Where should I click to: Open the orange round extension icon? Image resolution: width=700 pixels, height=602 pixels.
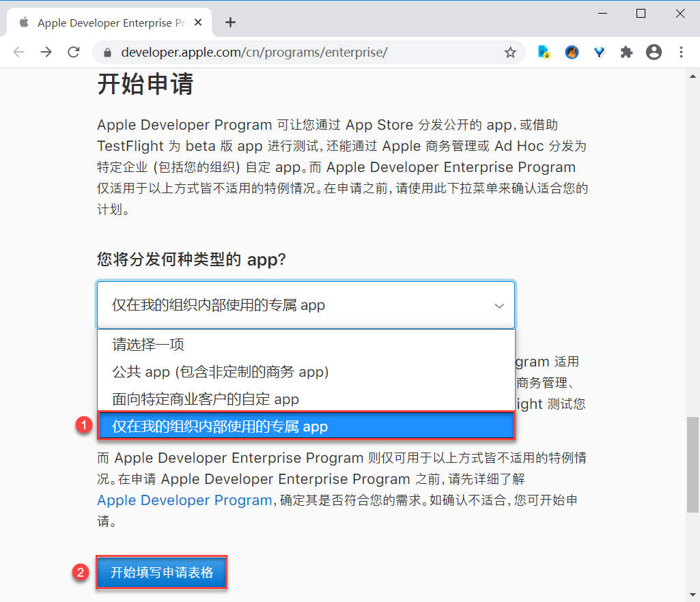[x=572, y=52]
